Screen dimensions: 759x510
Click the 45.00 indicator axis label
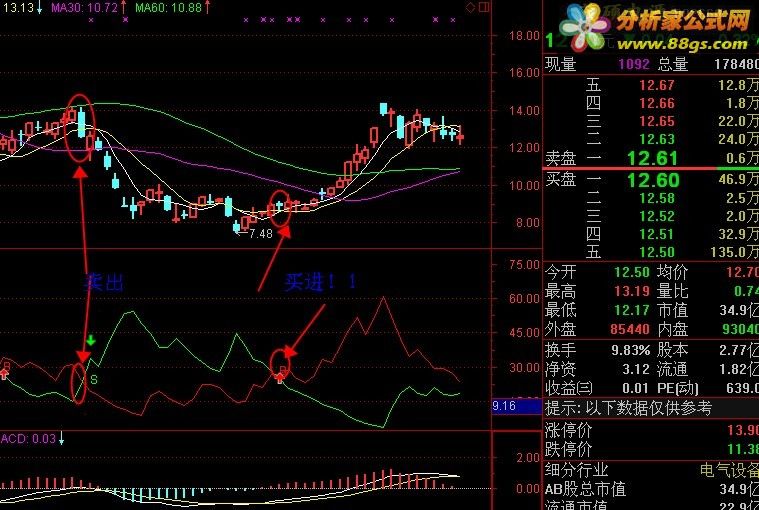tap(524, 333)
